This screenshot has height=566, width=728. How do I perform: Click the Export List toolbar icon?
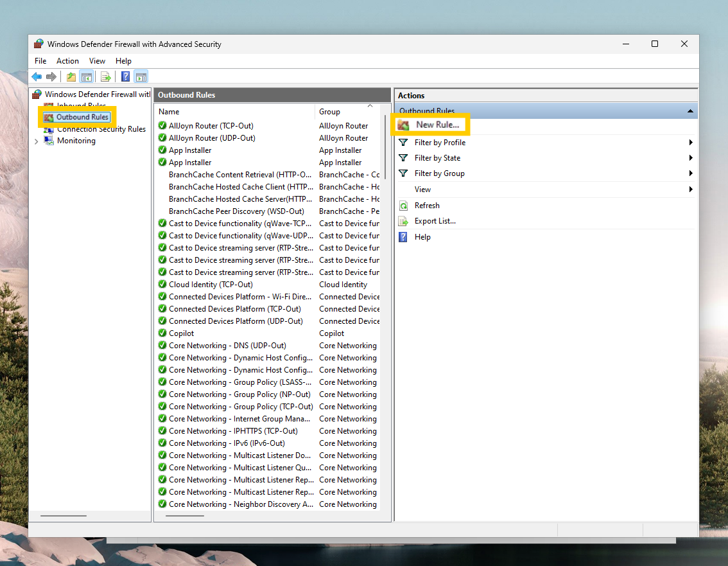pos(106,76)
